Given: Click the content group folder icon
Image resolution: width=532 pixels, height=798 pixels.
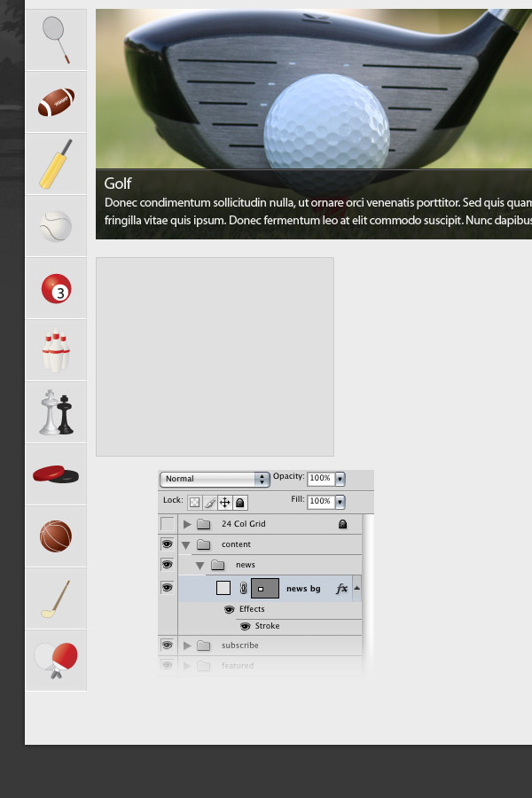Looking at the screenshot, I should click(204, 544).
